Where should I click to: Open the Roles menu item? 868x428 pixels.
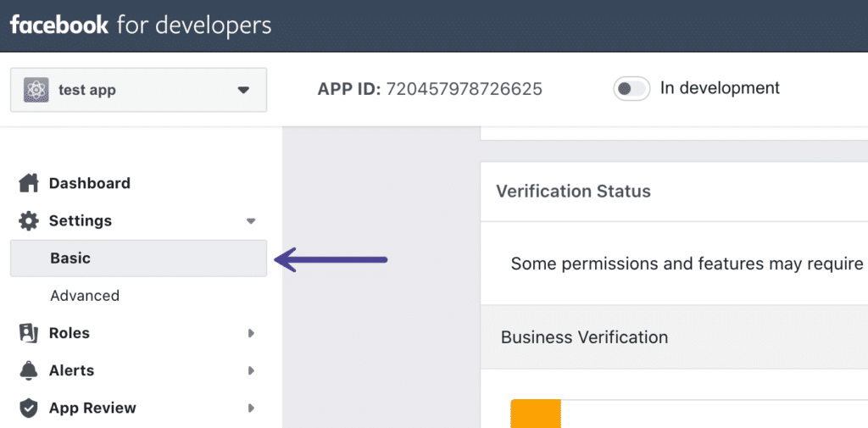click(70, 333)
